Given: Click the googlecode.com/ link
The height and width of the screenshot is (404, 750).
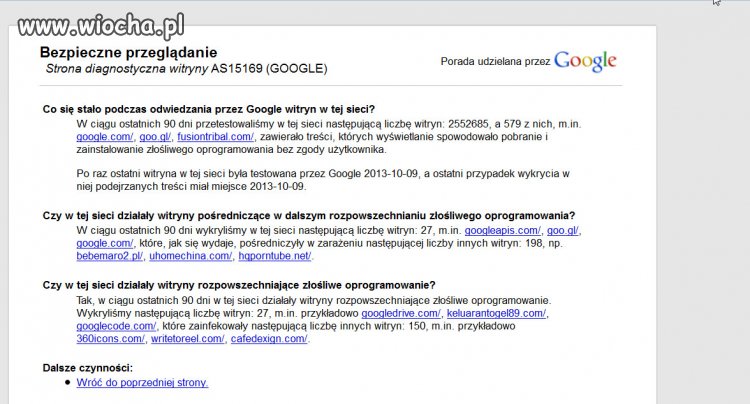Looking at the screenshot, I should coord(116,326).
